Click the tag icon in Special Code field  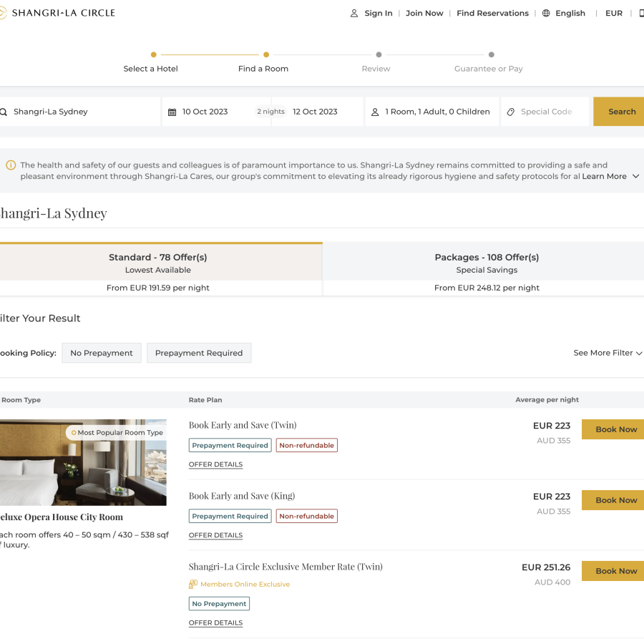click(x=510, y=112)
